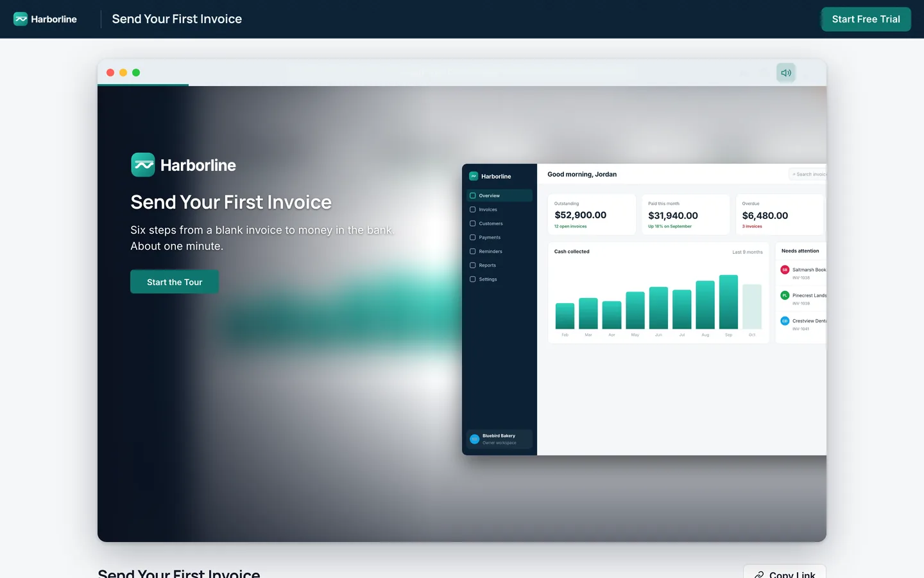Click the header title 'Send Your First Invoice'
The width and height of the screenshot is (924, 578).
pos(177,19)
